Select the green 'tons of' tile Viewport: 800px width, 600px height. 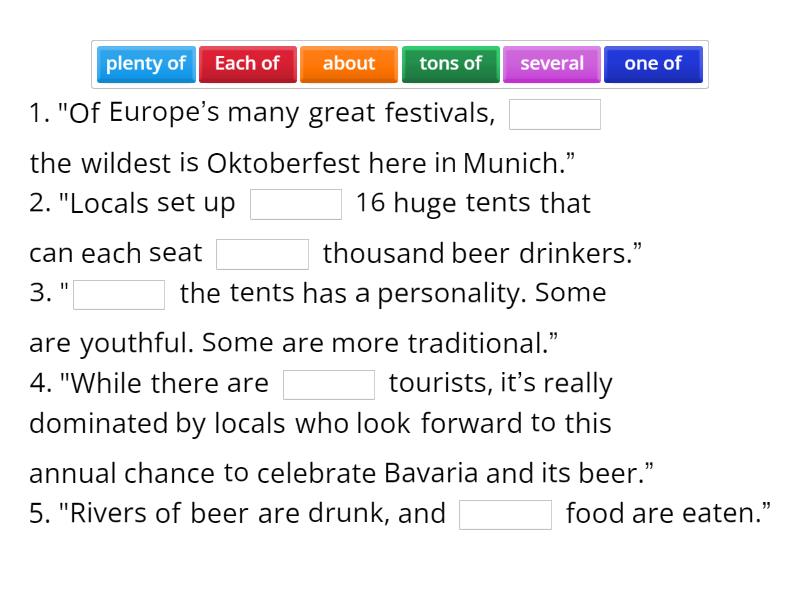click(x=450, y=64)
